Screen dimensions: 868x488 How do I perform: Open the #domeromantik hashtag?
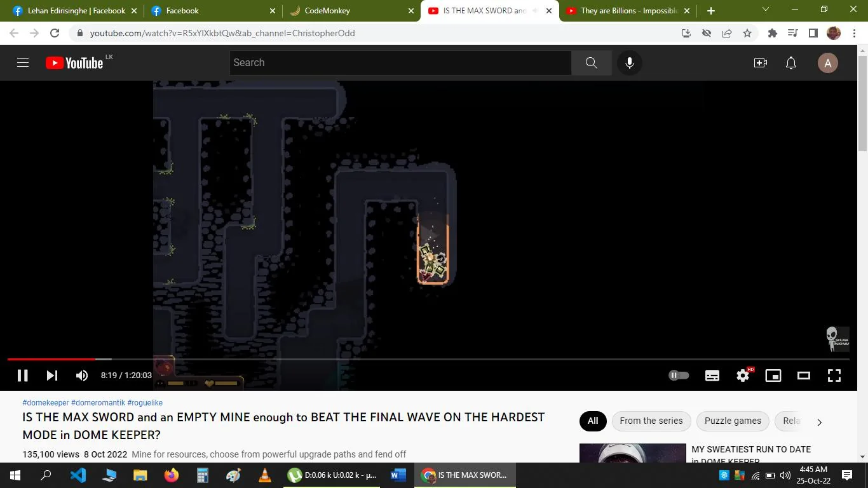(x=98, y=403)
